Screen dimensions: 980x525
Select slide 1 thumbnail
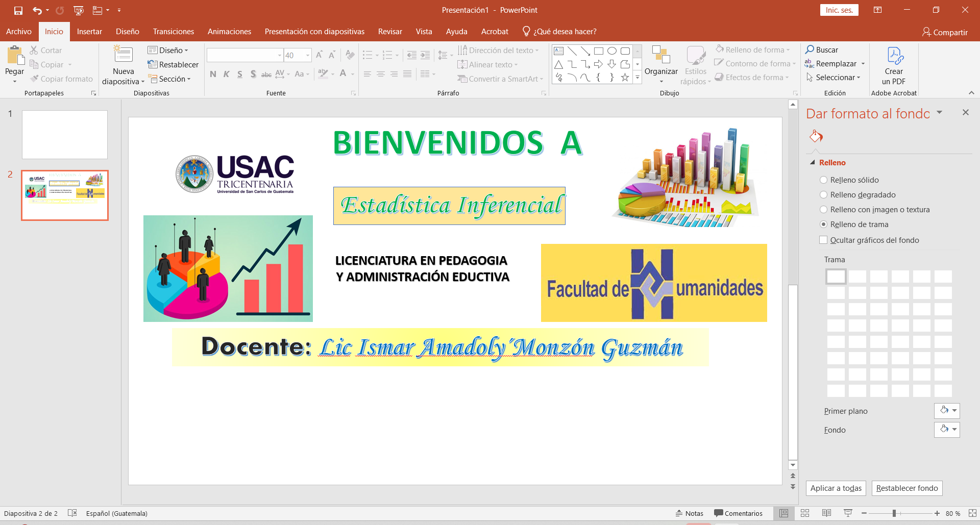coord(65,135)
